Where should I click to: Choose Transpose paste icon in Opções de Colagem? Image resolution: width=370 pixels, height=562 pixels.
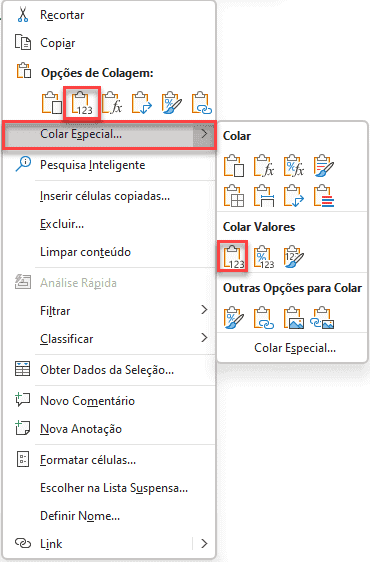[x=142, y=104]
